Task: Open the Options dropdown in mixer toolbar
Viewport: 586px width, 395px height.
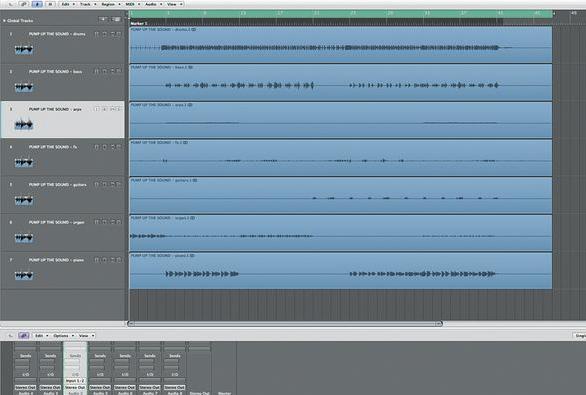Action: click(x=64, y=336)
